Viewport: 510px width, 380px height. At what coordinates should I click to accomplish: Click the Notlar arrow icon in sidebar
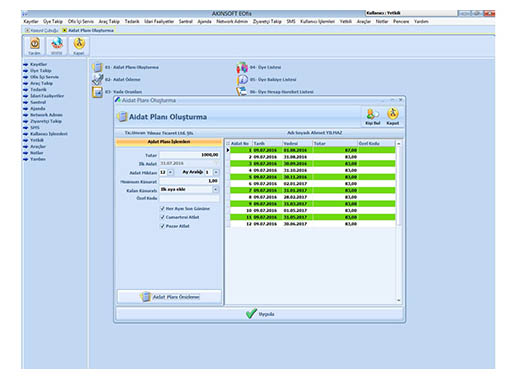(x=25, y=153)
